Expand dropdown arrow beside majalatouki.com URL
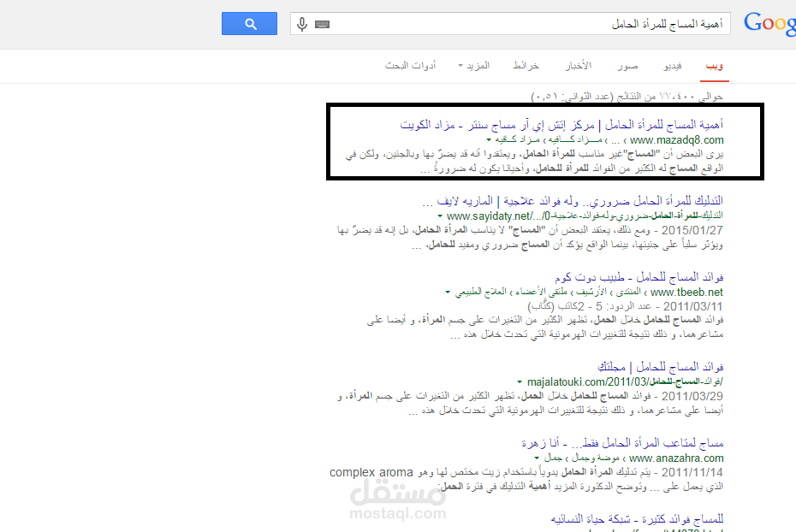The image size is (796, 532). [520, 381]
